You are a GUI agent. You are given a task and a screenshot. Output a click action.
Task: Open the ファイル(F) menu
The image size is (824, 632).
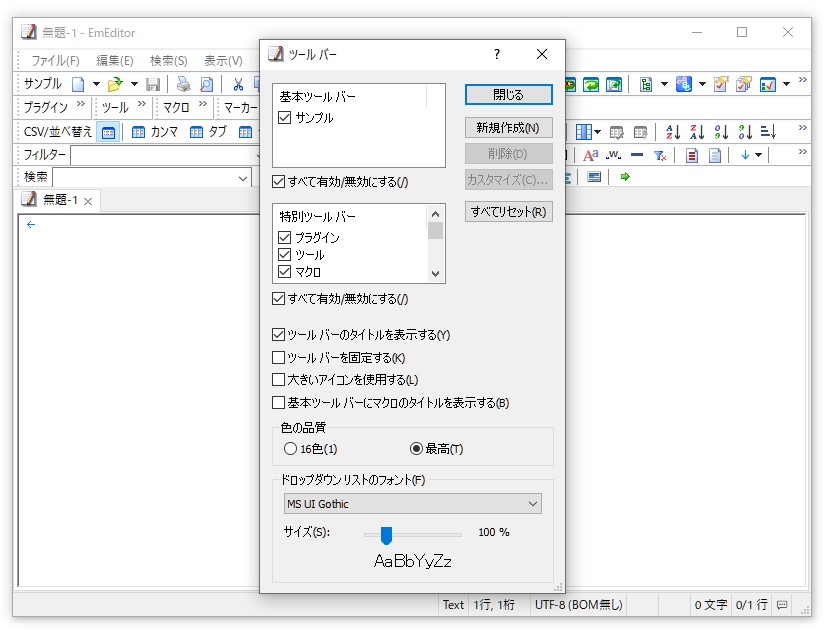coord(55,61)
